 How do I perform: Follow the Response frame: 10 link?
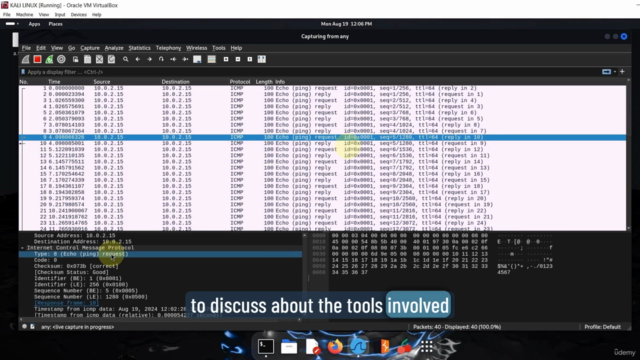click(x=66, y=303)
